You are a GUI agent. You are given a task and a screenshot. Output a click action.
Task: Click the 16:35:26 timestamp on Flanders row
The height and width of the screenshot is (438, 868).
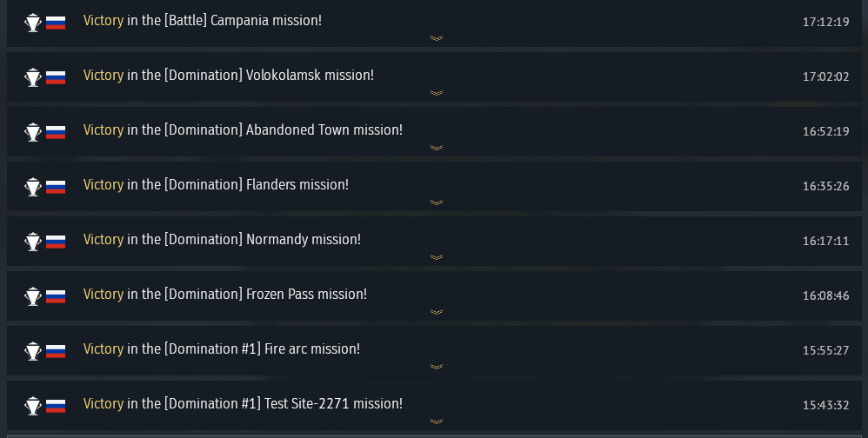click(x=825, y=186)
